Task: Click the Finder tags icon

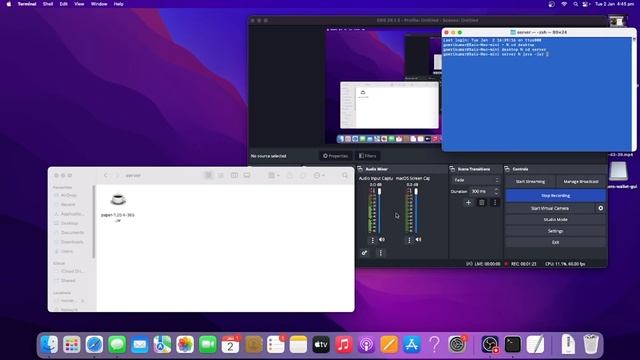Action: tap(302, 176)
